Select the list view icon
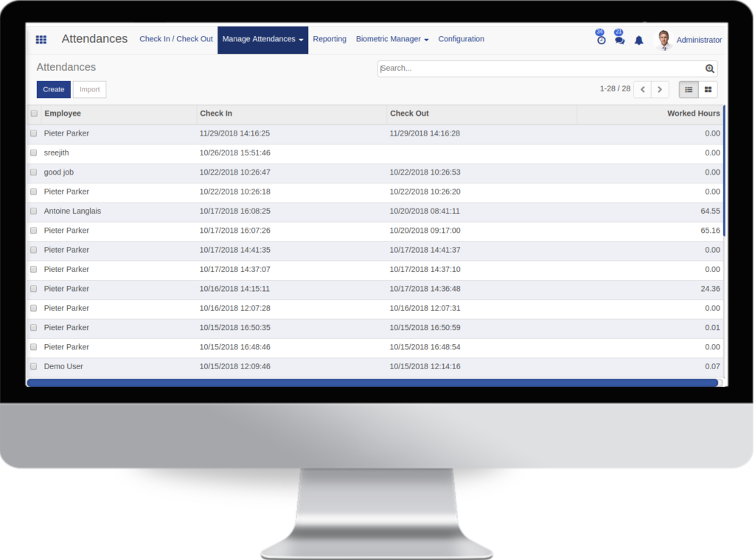The image size is (755, 560). (688, 89)
